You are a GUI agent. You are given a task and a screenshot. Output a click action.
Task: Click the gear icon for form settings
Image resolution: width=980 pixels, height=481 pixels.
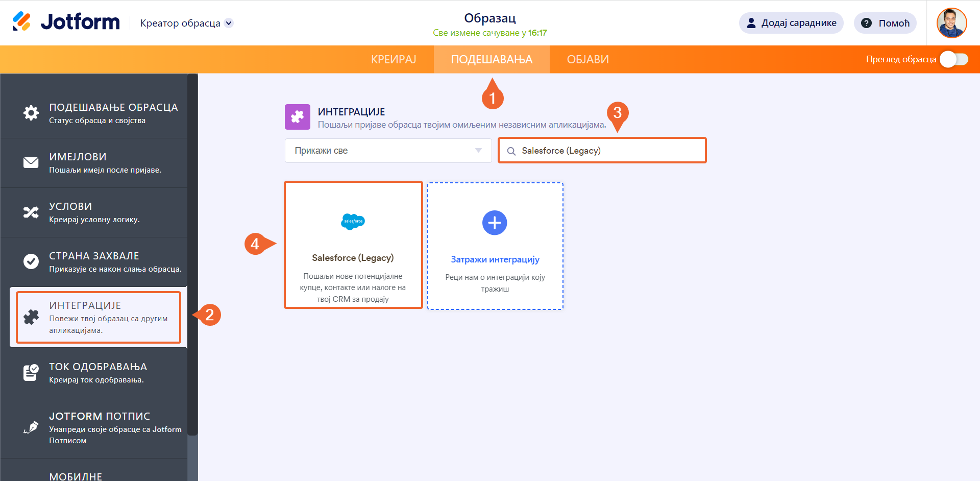point(31,113)
